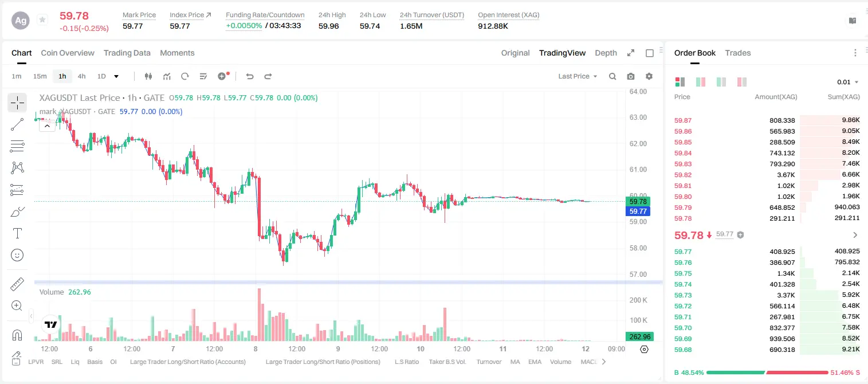Toggle the magnet snap mode

pos(17,335)
